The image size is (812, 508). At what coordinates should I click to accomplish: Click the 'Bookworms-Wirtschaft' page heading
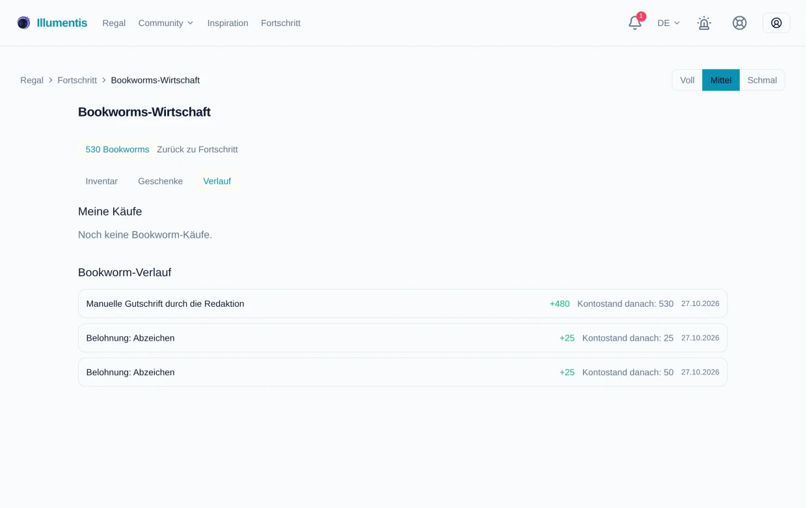click(144, 112)
